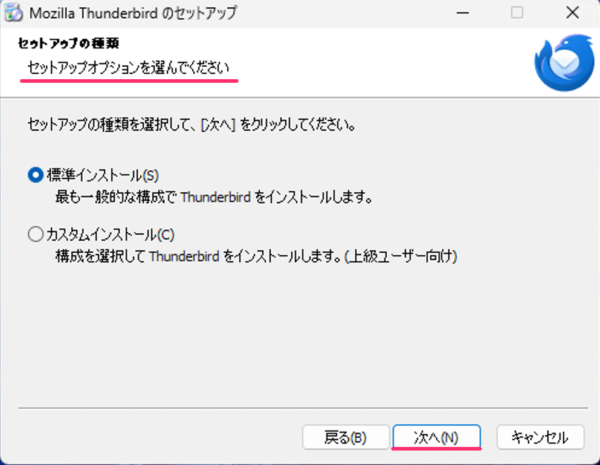Viewport: 600px width, 465px height.
Task: Proceed with the 次へ(N) button
Action: click(437, 437)
